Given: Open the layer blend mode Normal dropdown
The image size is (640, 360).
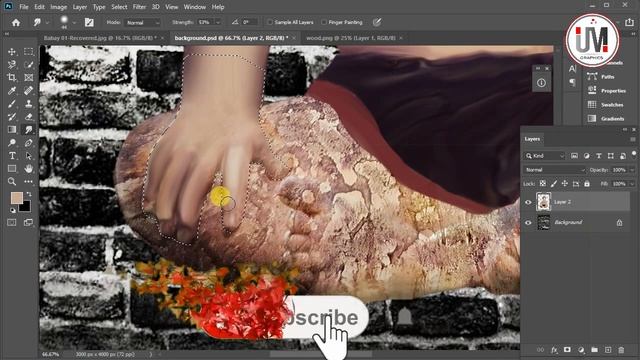Looking at the screenshot, I should pos(555,170).
